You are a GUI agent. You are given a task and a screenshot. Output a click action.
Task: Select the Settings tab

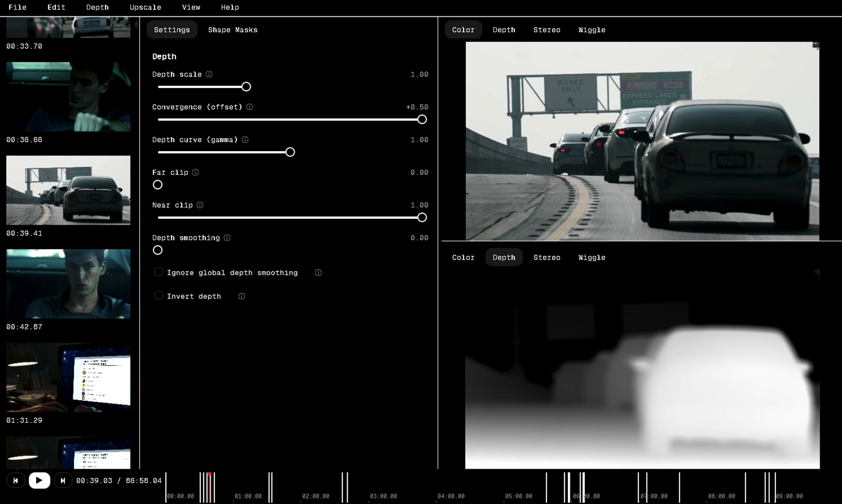click(x=172, y=30)
